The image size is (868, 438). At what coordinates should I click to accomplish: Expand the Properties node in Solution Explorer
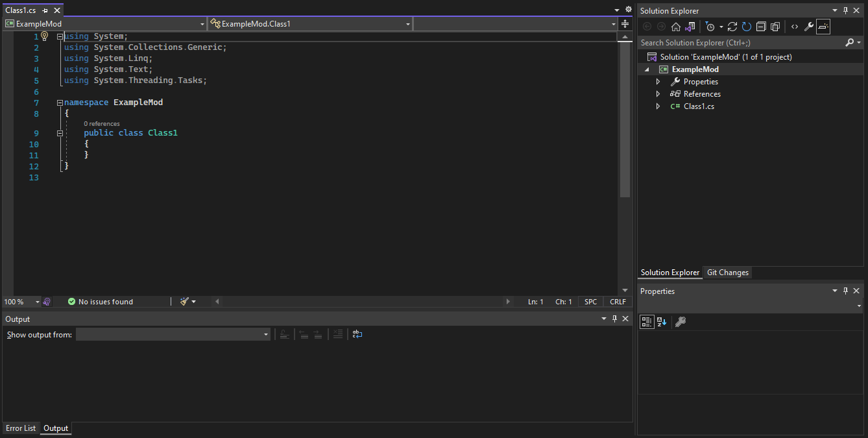coord(658,82)
